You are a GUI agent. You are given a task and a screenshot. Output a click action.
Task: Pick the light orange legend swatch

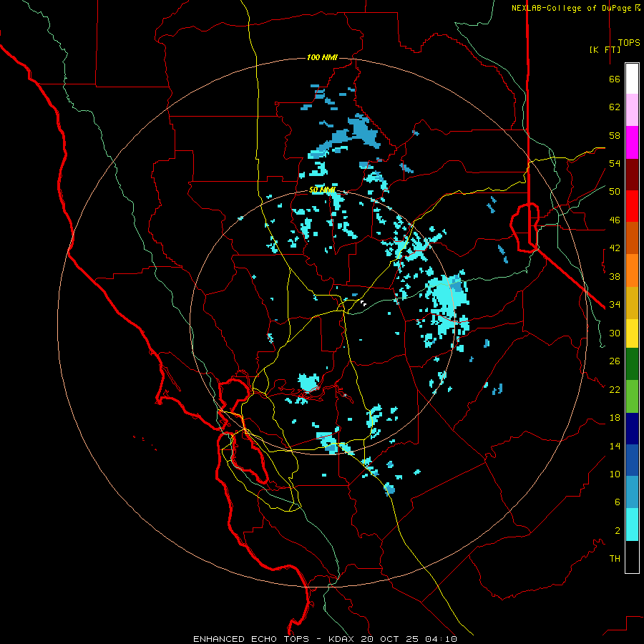tap(632, 270)
